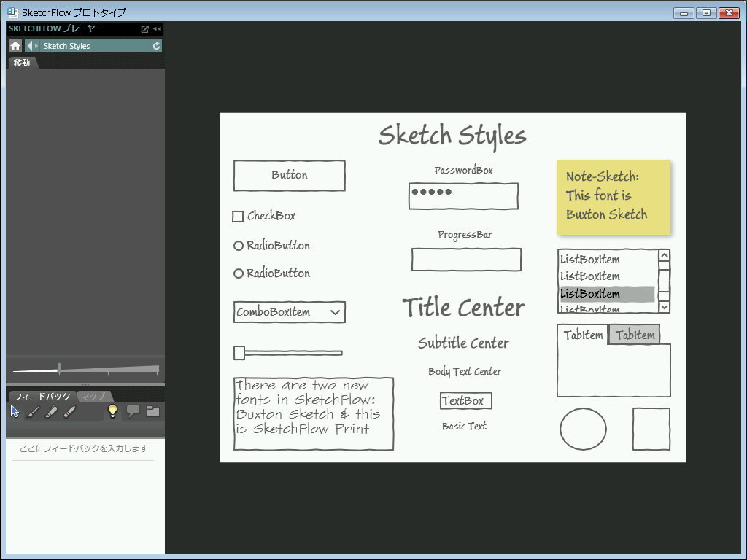Select the second RadioButton option
Viewport: 747px width, 560px height.
(239, 273)
